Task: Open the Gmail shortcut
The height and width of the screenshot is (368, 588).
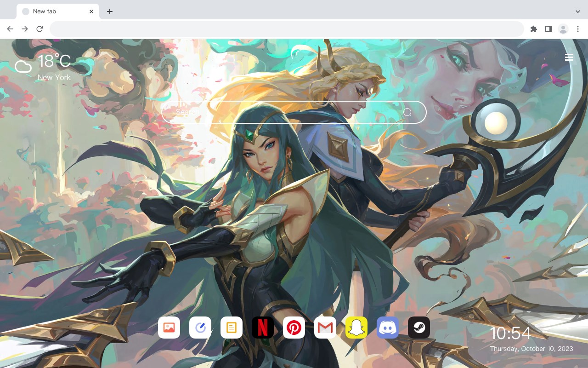Action: coord(325,328)
